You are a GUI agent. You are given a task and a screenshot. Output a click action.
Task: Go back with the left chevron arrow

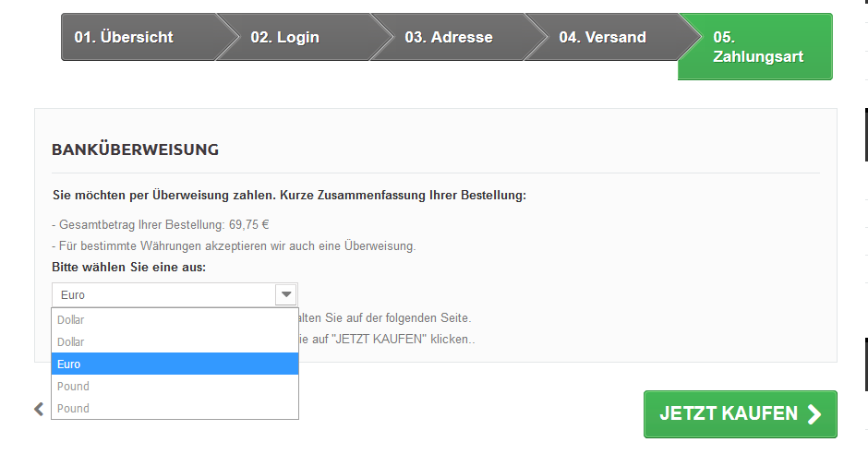pos(39,409)
